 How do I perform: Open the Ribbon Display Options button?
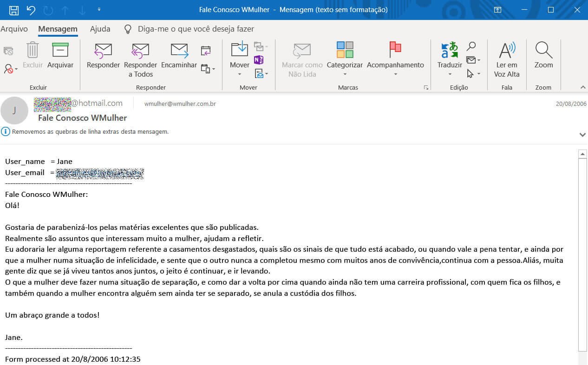click(x=497, y=10)
